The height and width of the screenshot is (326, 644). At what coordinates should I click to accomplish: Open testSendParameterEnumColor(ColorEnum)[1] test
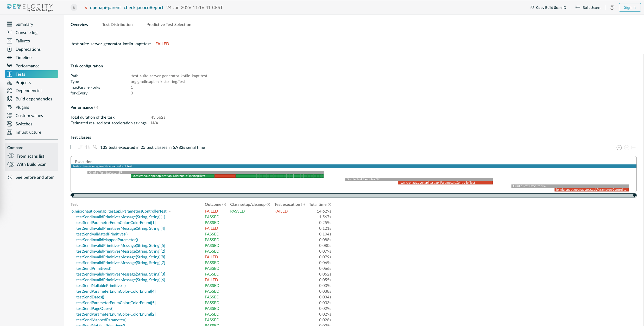[x=116, y=223]
